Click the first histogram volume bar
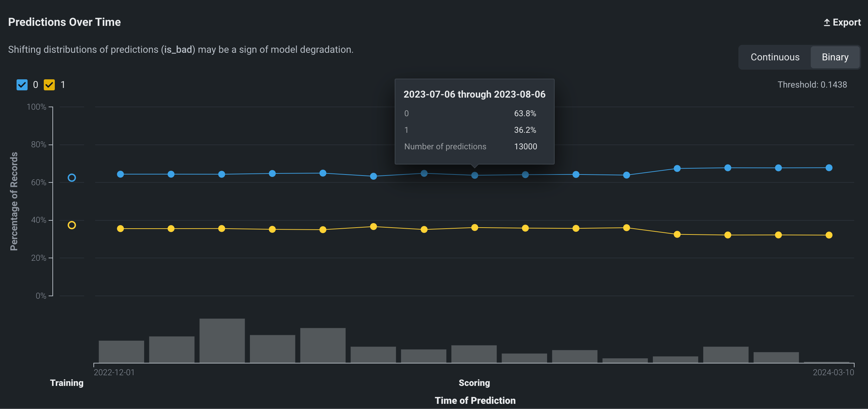Image resolution: width=868 pixels, height=409 pixels. (121, 351)
